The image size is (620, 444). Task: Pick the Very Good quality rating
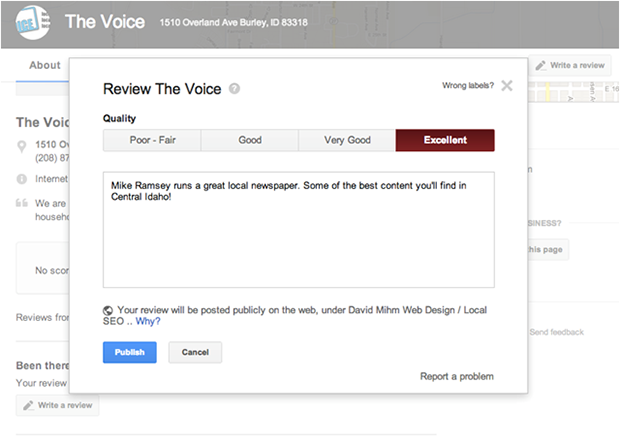(347, 140)
